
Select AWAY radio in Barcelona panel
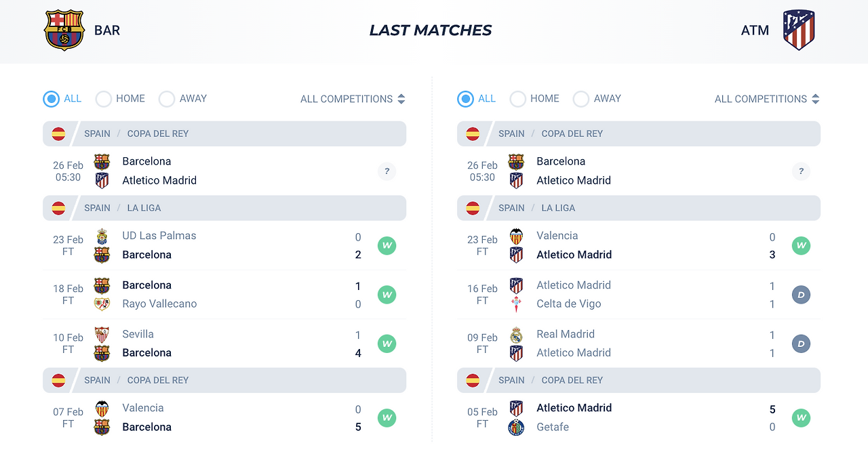click(x=167, y=99)
